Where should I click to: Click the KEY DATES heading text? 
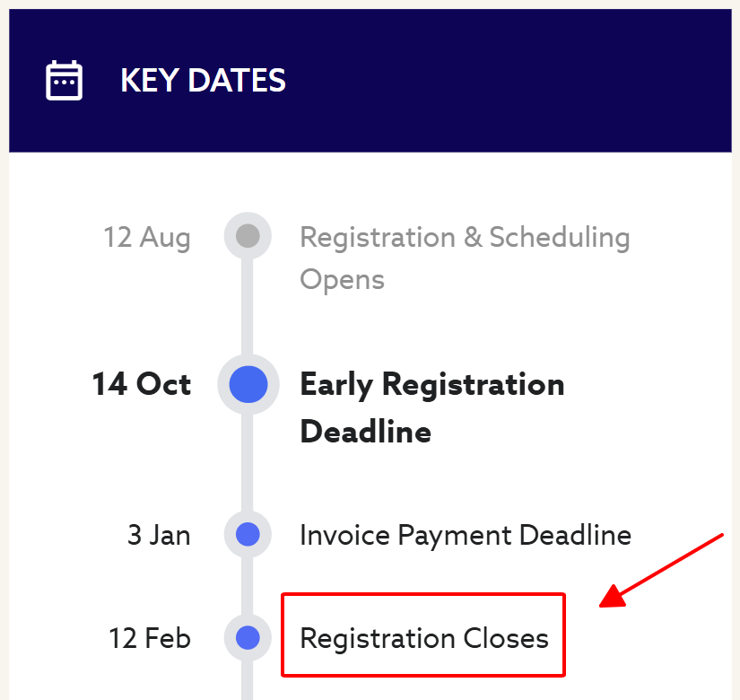click(x=203, y=81)
